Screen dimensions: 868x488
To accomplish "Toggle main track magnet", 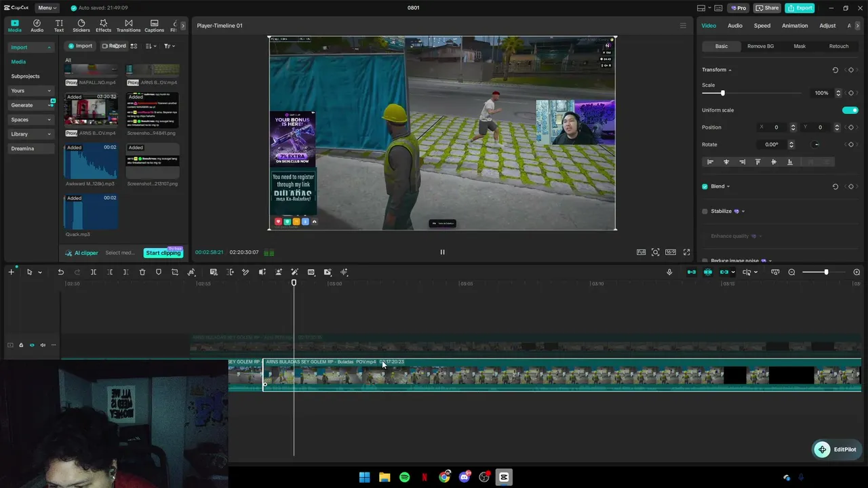I will (692, 272).
